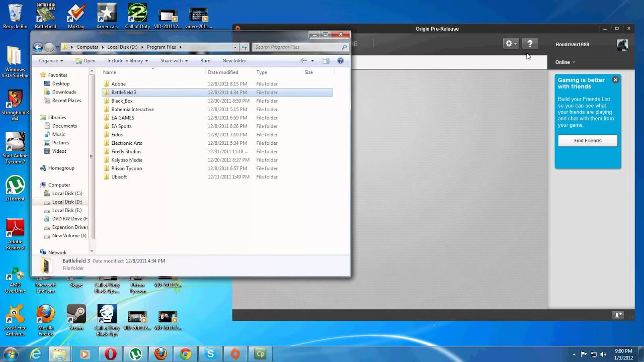Image resolution: width=644 pixels, height=362 pixels.
Task: Open the Include in library menu
Action: pyautogui.click(x=128, y=61)
